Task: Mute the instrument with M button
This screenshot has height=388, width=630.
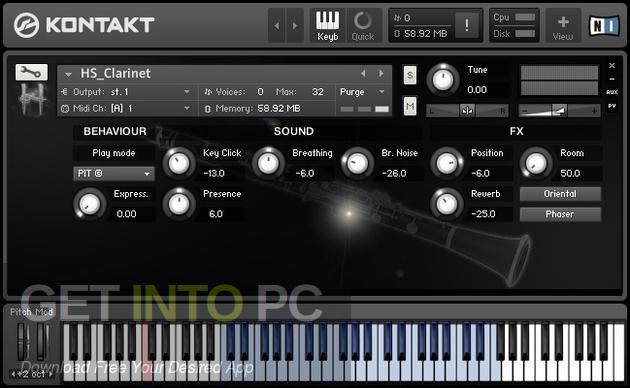Action: (410, 106)
